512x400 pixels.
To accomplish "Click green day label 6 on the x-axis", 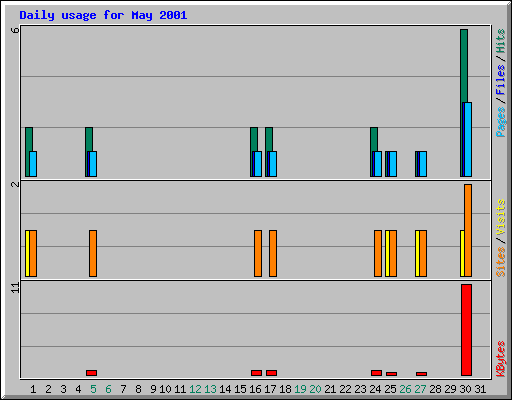I will 108,389.
